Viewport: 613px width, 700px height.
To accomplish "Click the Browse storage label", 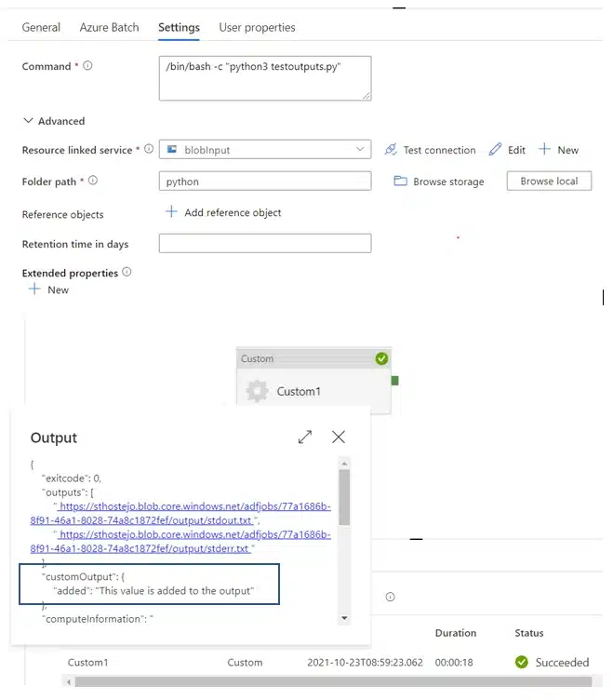I will pyautogui.click(x=448, y=182).
